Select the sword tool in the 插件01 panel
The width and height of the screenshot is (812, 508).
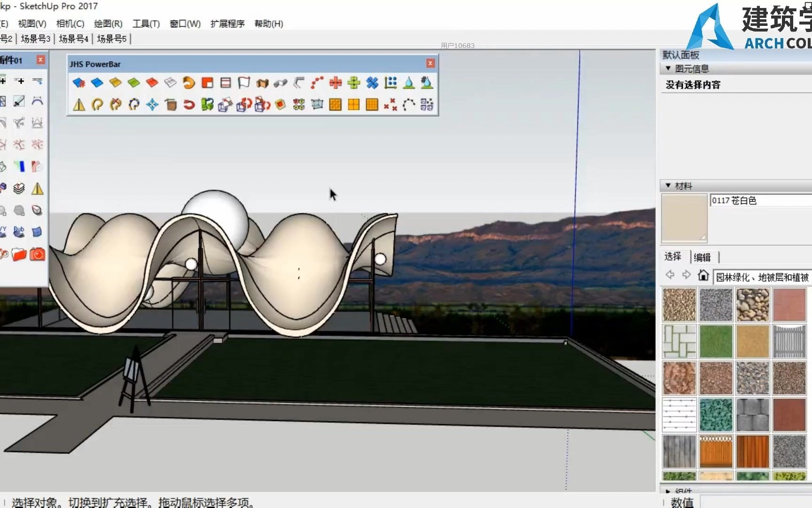coord(19,101)
